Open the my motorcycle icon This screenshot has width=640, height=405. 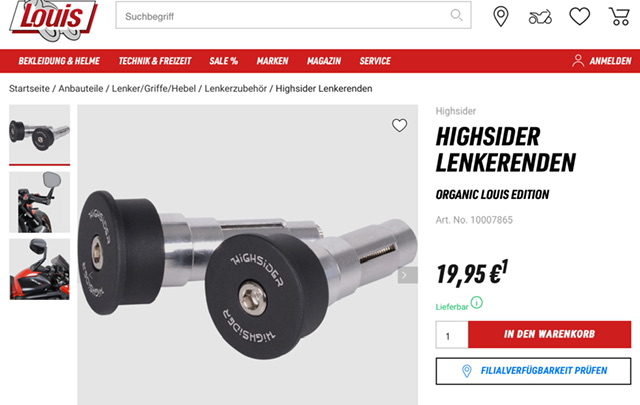tap(540, 17)
